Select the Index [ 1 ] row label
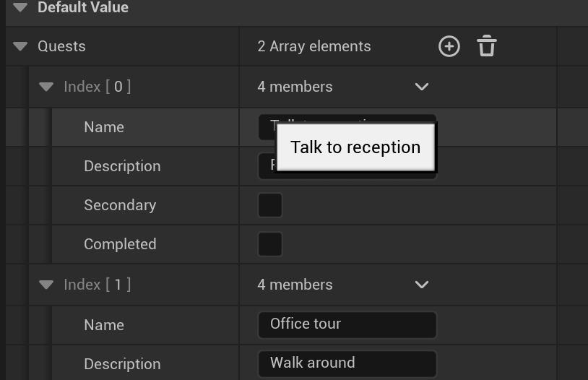The width and height of the screenshot is (588, 380). click(97, 285)
